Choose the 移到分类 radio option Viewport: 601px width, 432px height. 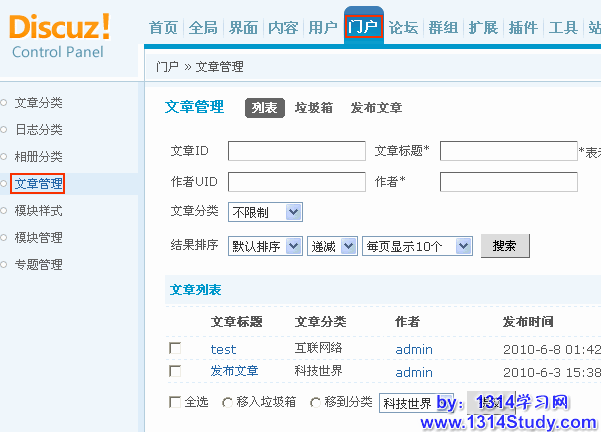tap(317, 402)
